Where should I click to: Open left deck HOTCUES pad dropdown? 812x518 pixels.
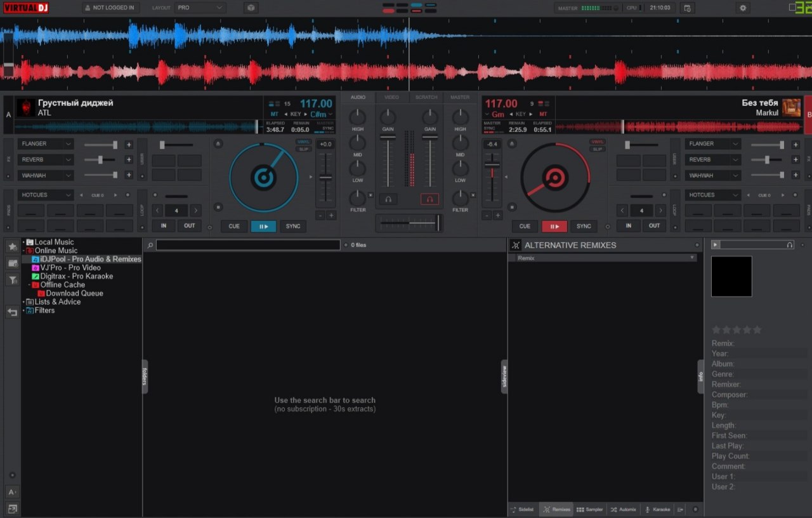[x=46, y=195]
